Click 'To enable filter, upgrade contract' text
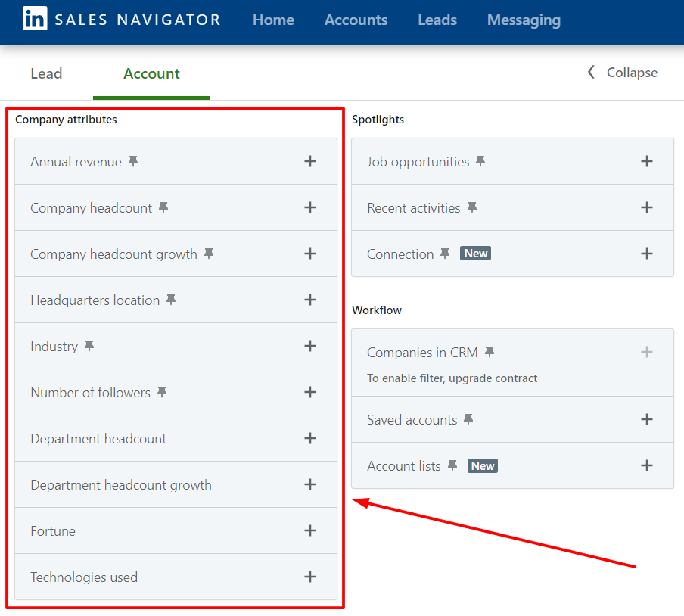 point(452,378)
